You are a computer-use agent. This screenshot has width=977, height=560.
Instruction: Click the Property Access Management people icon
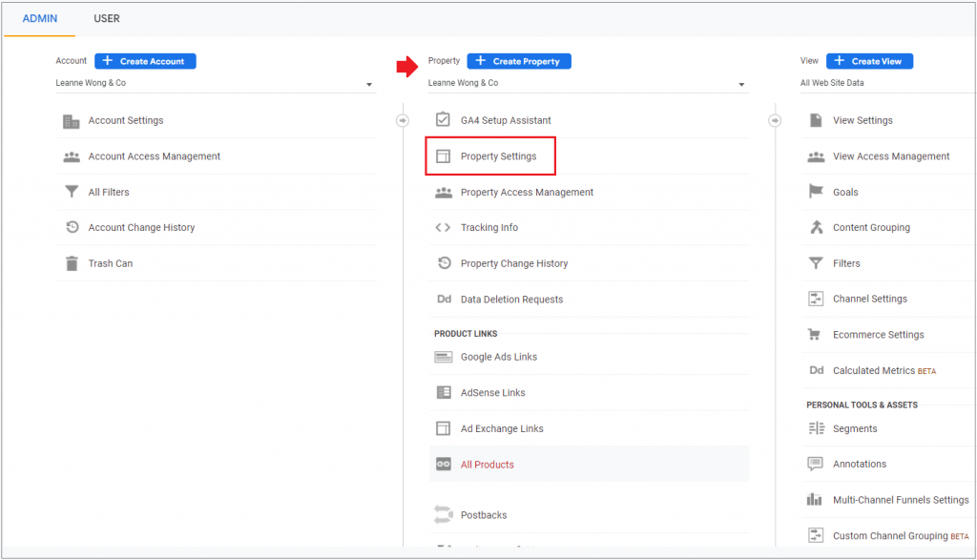pos(443,193)
